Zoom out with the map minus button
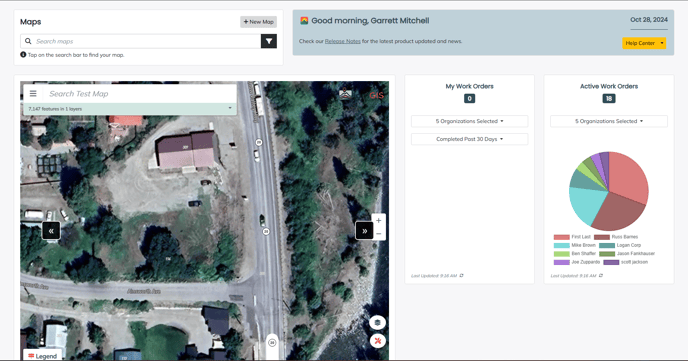Viewport: 688px width, 361px height. (379, 234)
